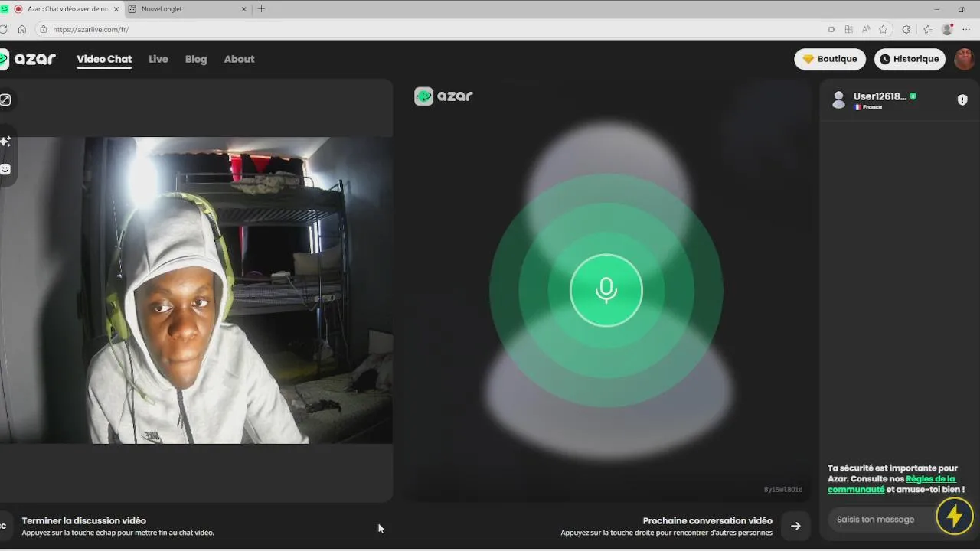Close the Azar browser tab
Image resolution: width=980 pixels, height=551 pixels.
click(x=116, y=9)
